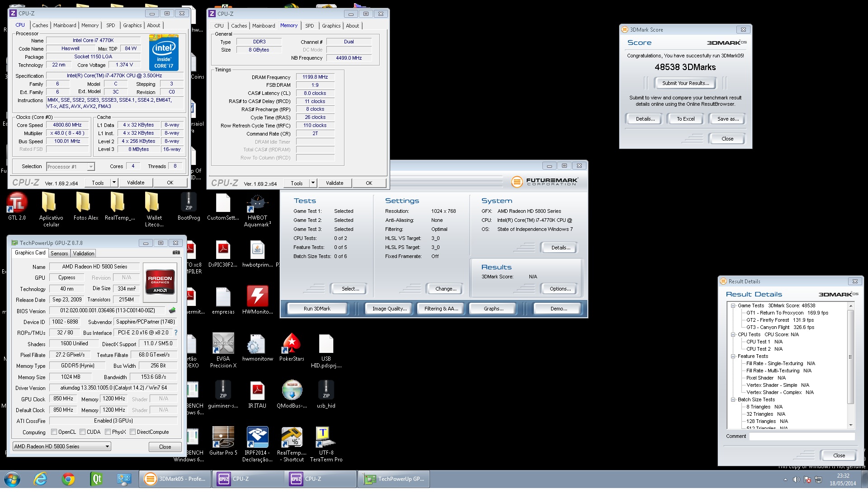Open Qt Creator from taskbar

point(96,479)
